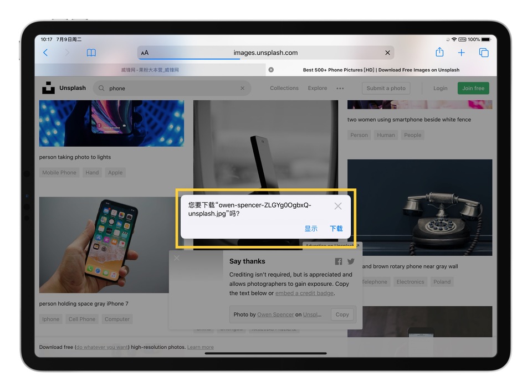
Task: Open the AA page settings menu
Action: tap(145, 52)
